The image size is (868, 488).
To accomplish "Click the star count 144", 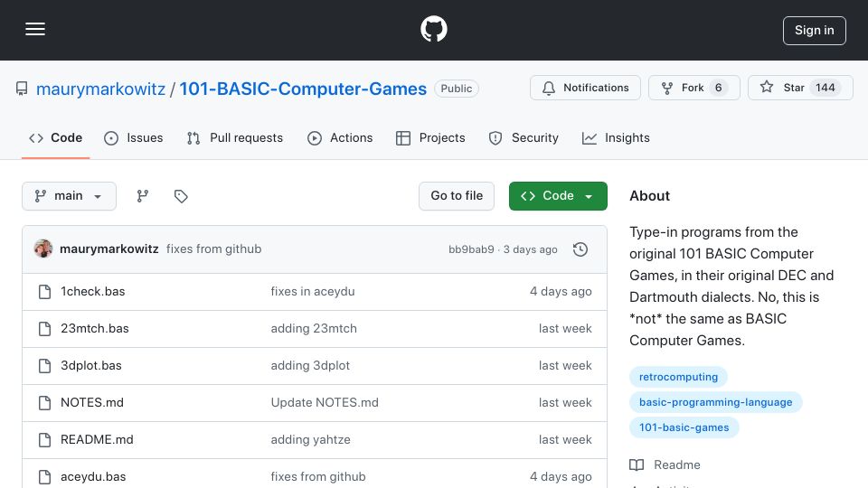I will [x=825, y=88].
